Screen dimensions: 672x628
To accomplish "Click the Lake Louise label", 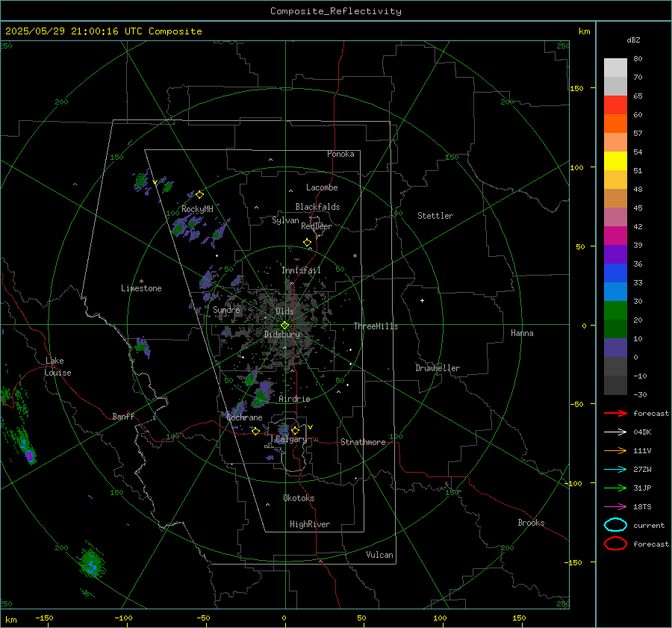I will click(57, 367).
